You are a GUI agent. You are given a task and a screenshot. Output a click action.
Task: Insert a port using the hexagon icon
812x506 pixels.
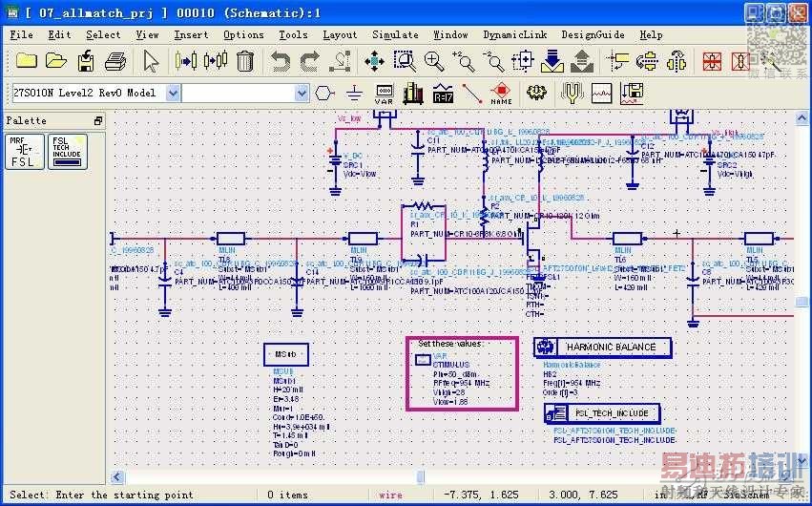tap(324, 94)
